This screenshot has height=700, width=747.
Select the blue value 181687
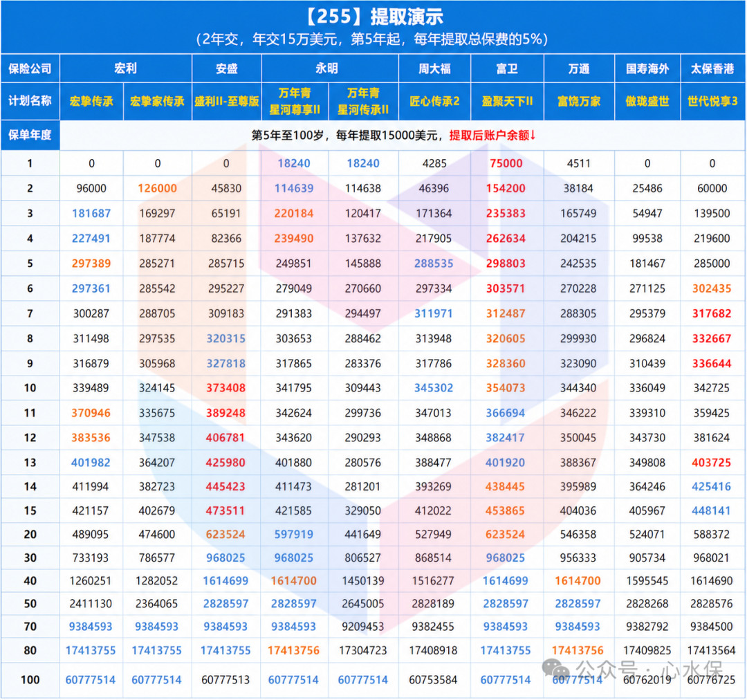(91, 214)
